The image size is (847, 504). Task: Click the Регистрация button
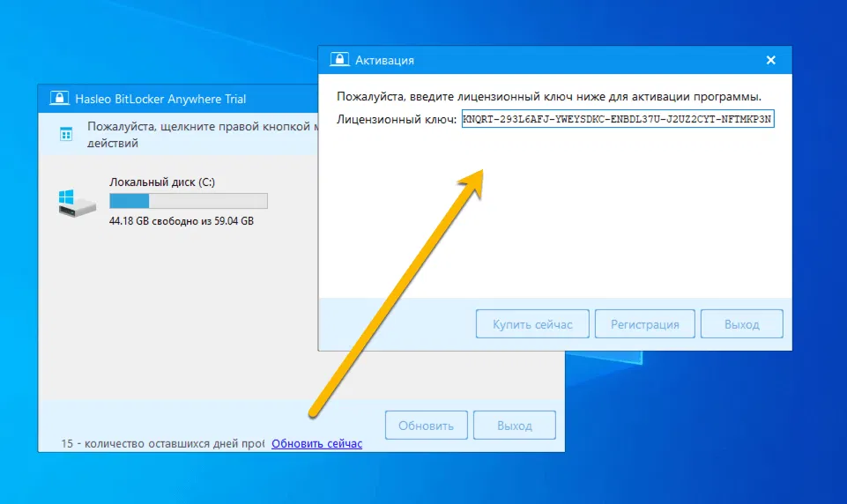click(644, 324)
